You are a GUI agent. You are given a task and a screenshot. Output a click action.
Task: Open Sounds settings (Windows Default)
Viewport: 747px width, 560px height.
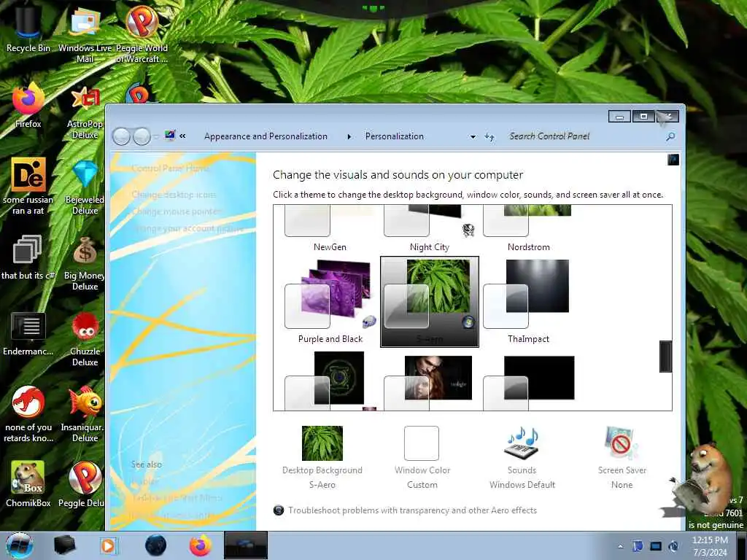pos(522,457)
